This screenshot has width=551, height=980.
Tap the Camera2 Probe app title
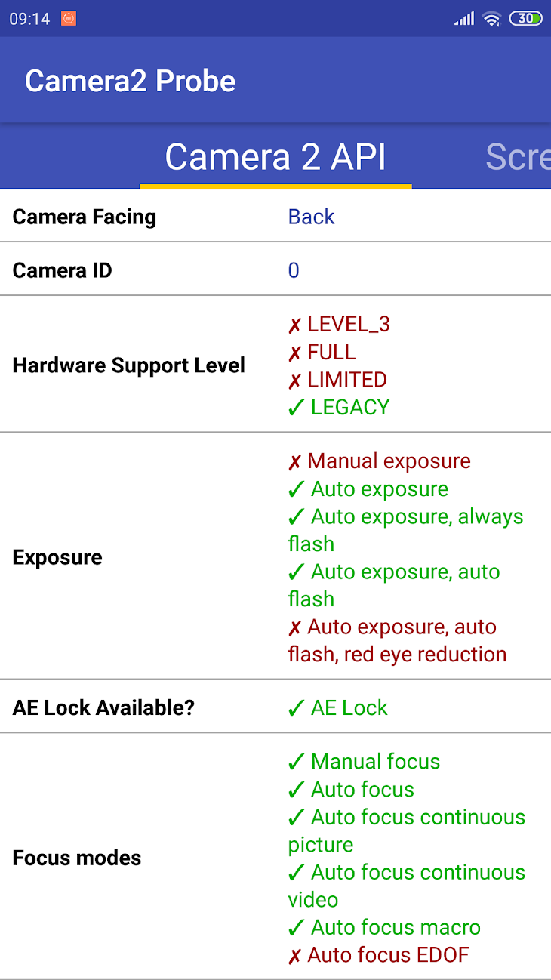[x=131, y=81]
